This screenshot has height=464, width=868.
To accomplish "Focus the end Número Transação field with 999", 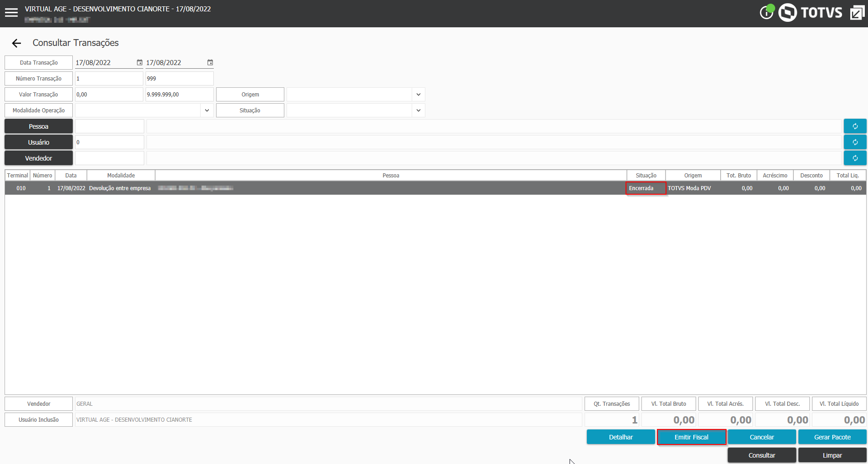I will (x=180, y=79).
